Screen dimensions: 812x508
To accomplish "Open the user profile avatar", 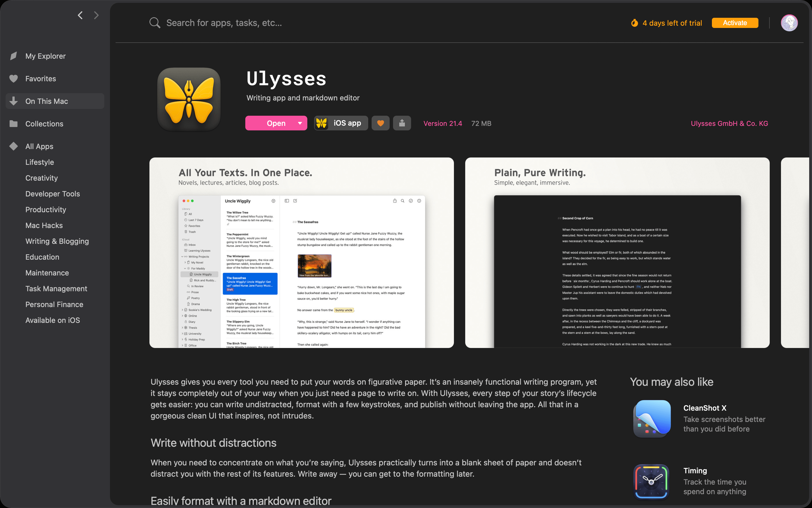I will [x=789, y=23].
